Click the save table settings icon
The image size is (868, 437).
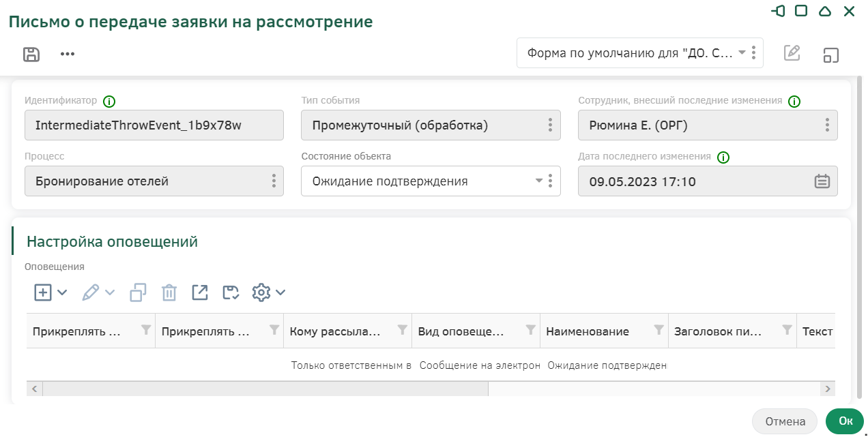231,292
